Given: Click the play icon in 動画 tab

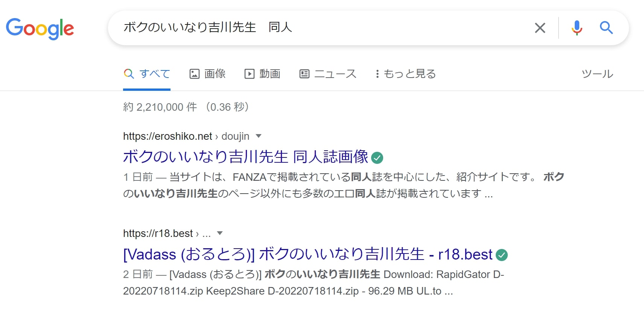Looking at the screenshot, I should [249, 74].
